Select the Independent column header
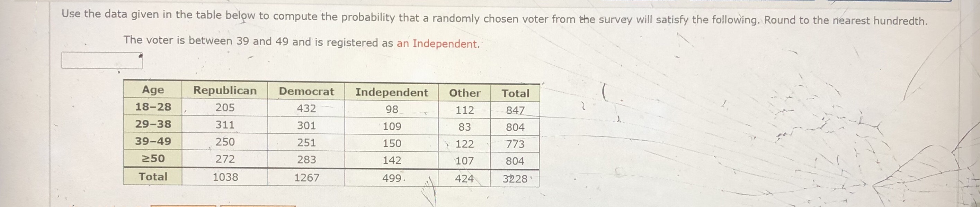 tap(392, 92)
